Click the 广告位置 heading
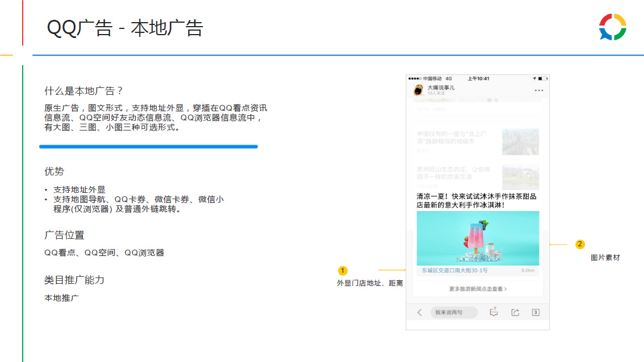644x362 pixels. point(65,235)
